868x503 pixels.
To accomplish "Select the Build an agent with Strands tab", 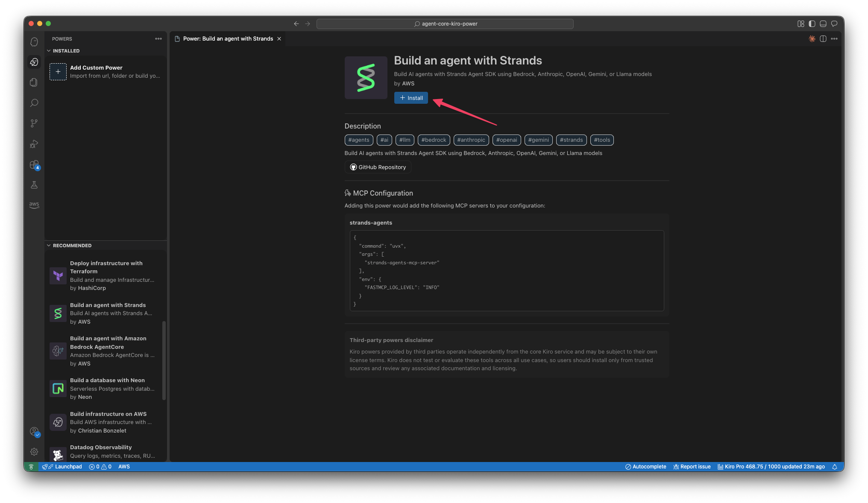I will [x=228, y=39].
